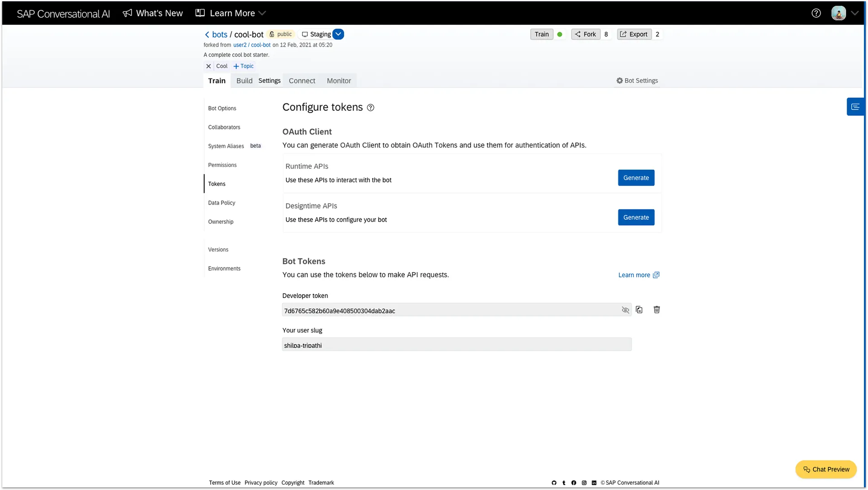868x490 pixels.
Task: Add a new Topic
Action: tap(243, 66)
